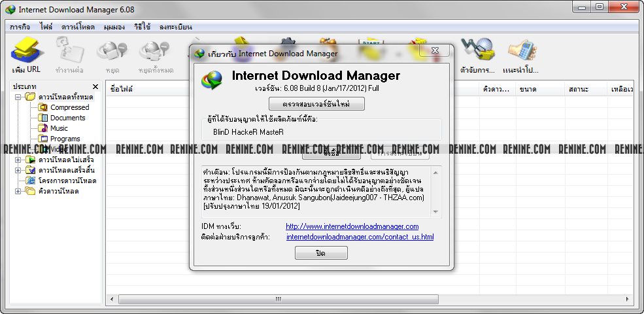Open the ดาวน์โหลด (Downloads) menu
The width and height of the screenshot is (644, 314).
[78, 27]
